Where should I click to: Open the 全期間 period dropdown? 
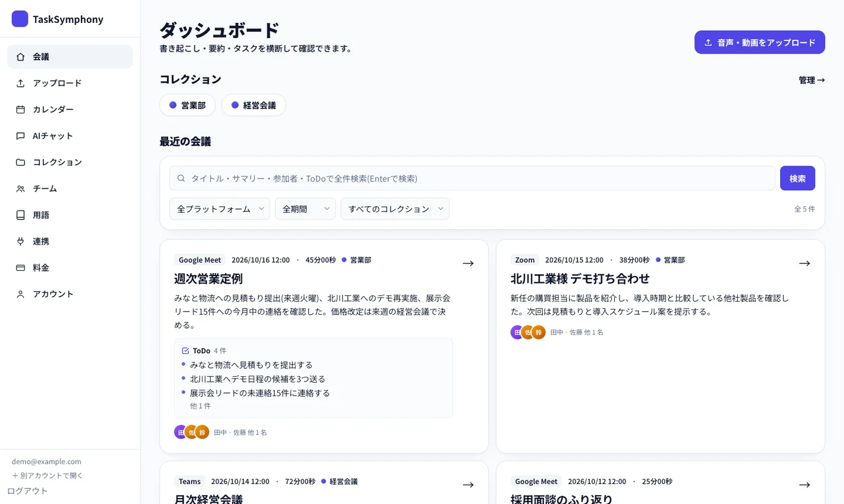click(305, 209)
